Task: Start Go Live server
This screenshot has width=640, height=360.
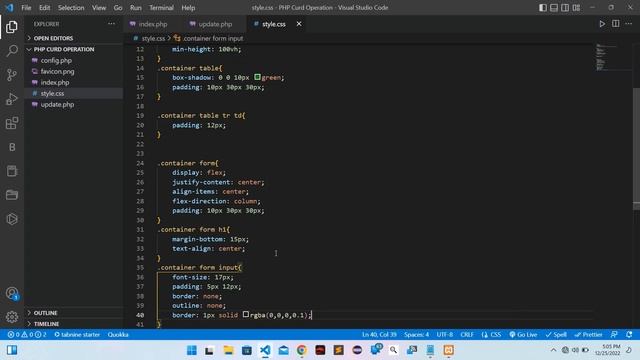Action: click(x=523, y=334)
